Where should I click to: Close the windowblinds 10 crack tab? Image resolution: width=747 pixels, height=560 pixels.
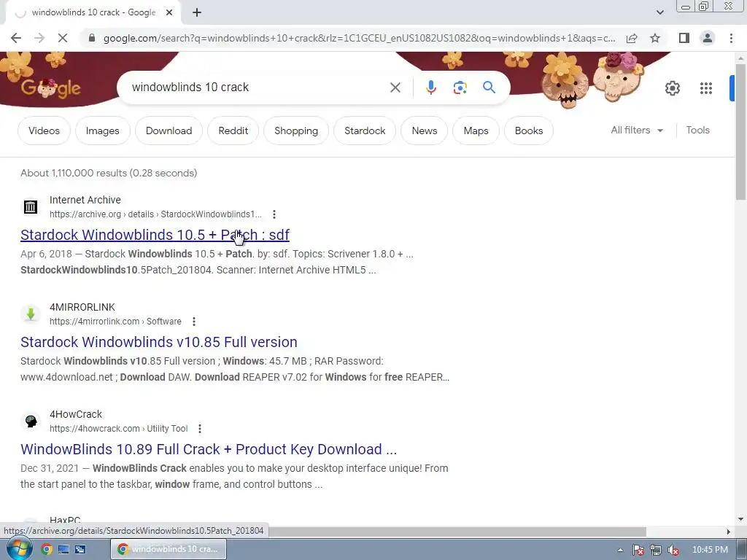point(169,13)
